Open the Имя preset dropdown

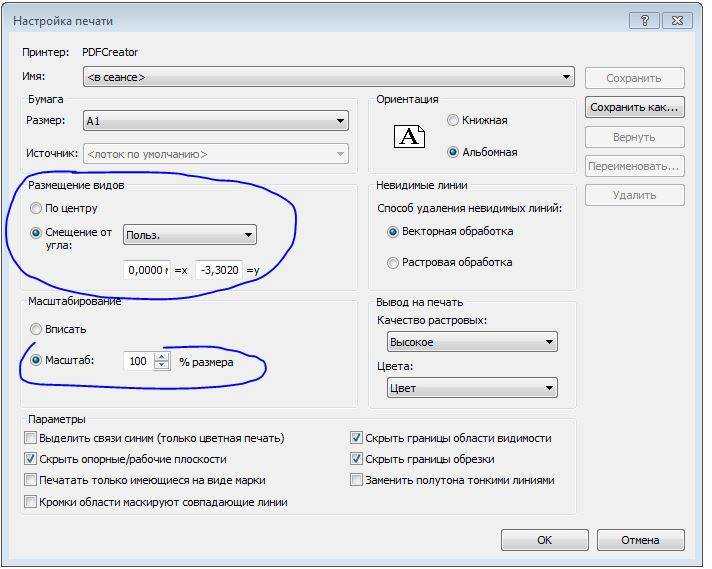click(x=328, y=77)
